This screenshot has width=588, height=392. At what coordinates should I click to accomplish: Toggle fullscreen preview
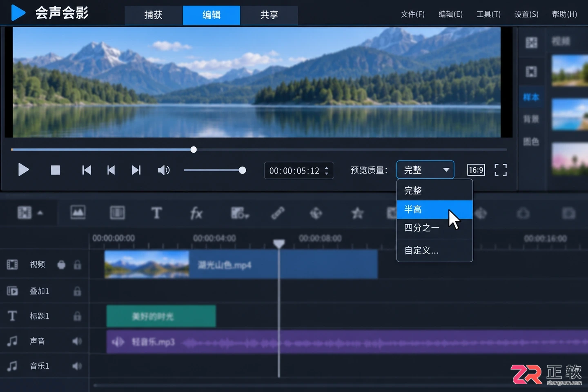coord(501,170)
